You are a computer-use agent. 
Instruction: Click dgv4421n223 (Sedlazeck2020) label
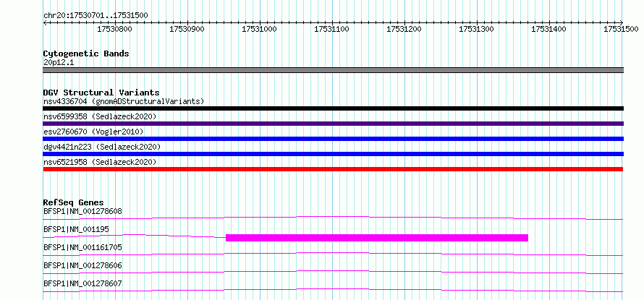click(x=102, y=147)
